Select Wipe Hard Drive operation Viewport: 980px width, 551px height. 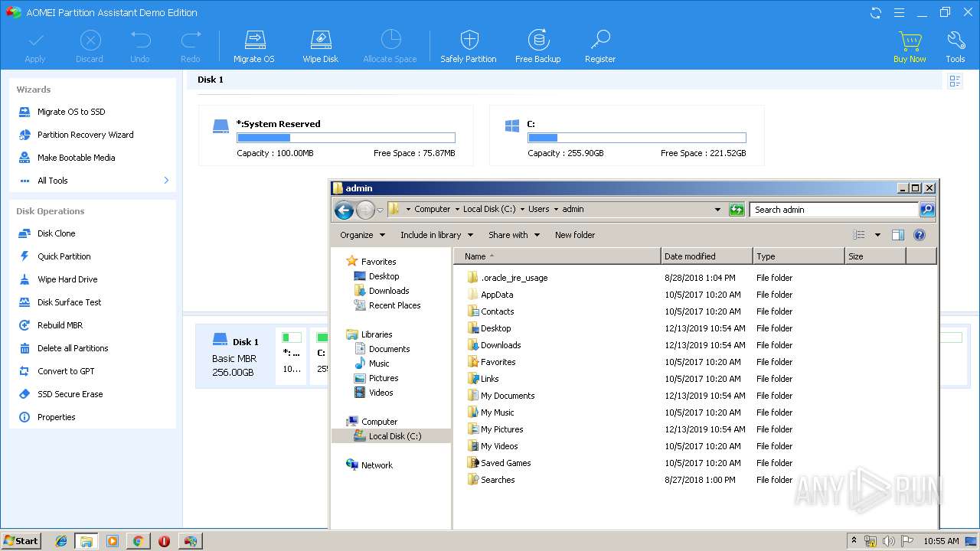point(67,279)
